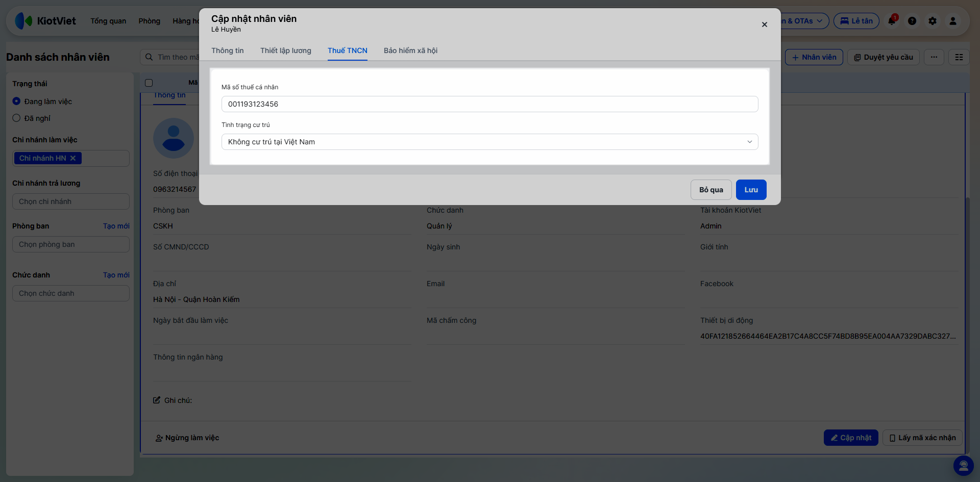Screen dimensions: 980x482
Task: Click Tạo mới link for Chức danh
Action: point(116,275)
